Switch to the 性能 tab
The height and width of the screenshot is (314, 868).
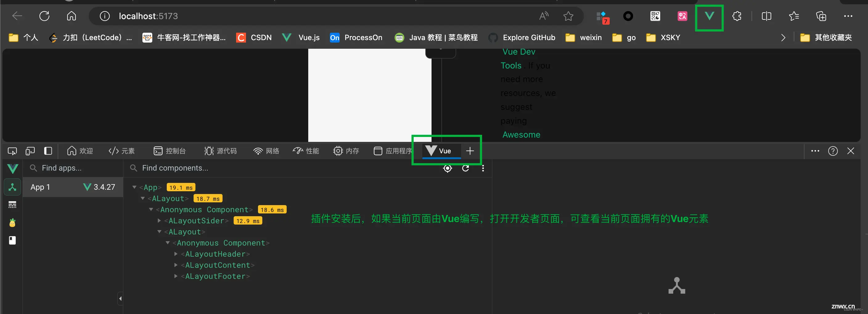pos(306,151)
